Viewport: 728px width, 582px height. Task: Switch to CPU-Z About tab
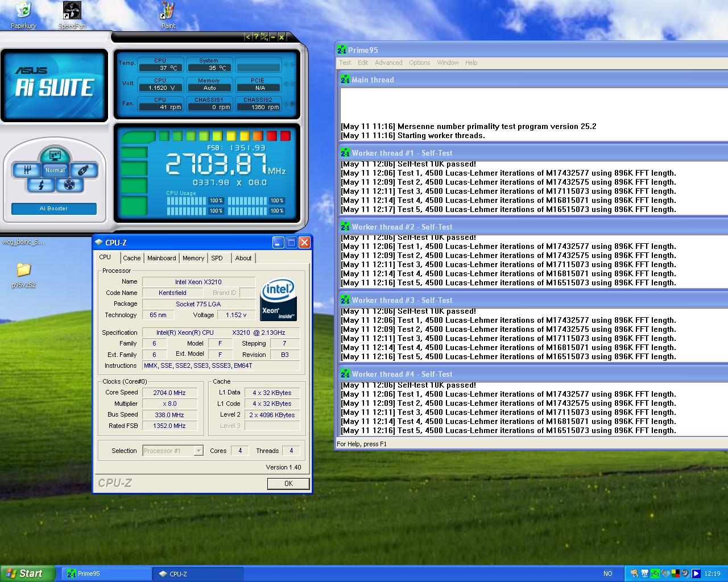[243, 258]
